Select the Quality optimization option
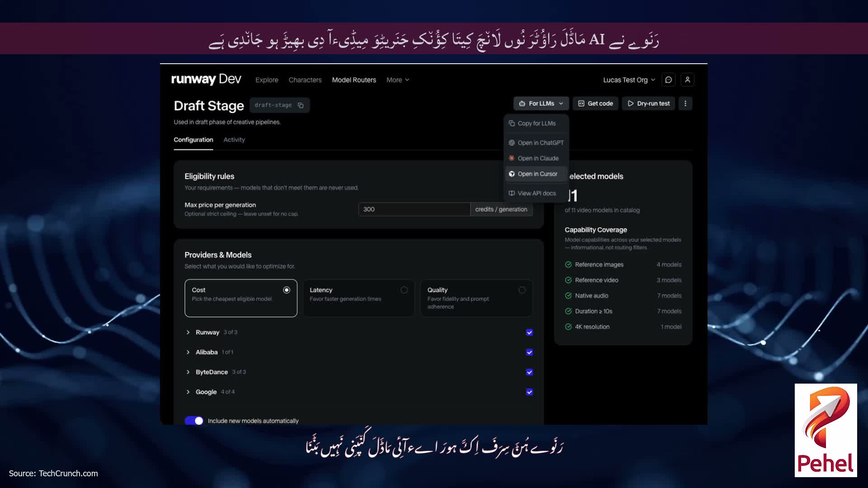The image size is (868, 488). coord(476,298)
